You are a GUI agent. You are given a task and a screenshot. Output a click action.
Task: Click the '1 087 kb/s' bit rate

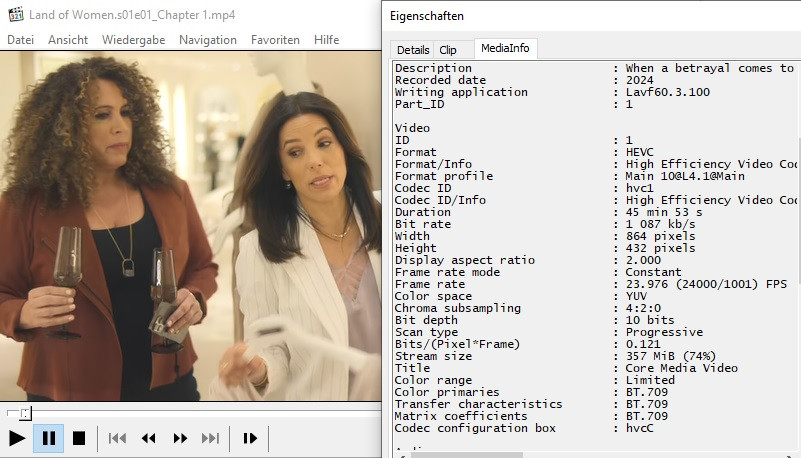pos(661,224)
